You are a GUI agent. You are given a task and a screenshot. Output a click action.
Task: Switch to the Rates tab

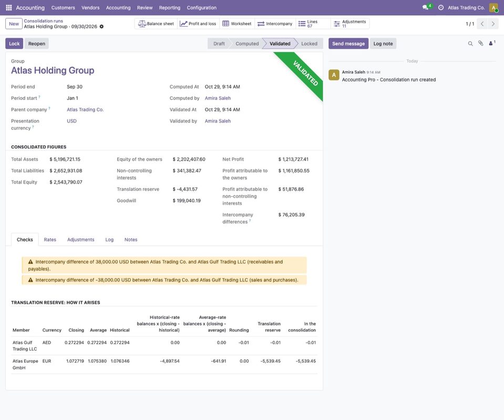(50, 240)
